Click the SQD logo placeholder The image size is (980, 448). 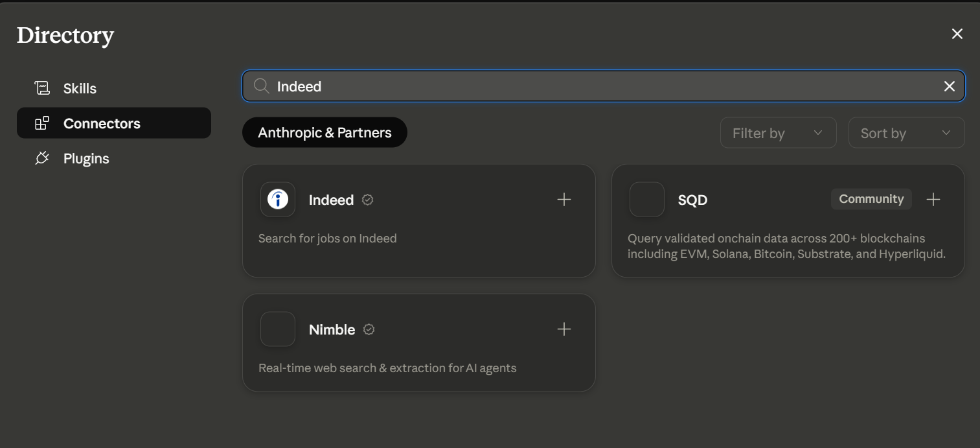pyautogui.click(x=647, y=199)
